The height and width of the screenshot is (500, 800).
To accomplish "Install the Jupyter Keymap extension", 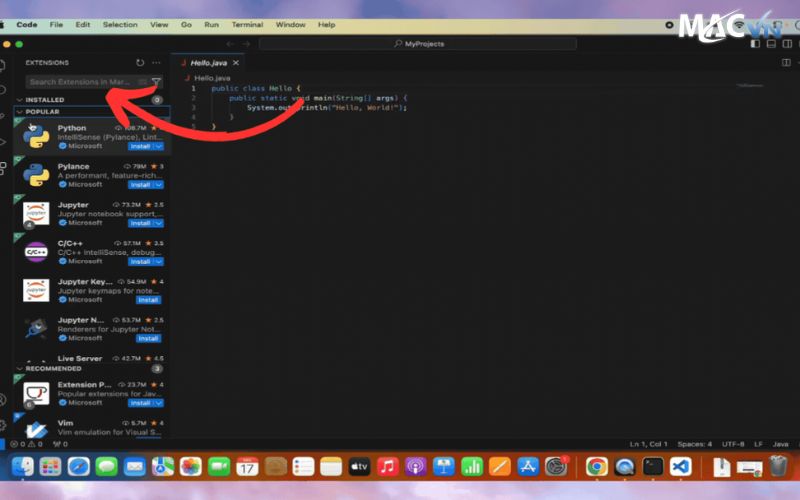I will [x=148, y=300].
